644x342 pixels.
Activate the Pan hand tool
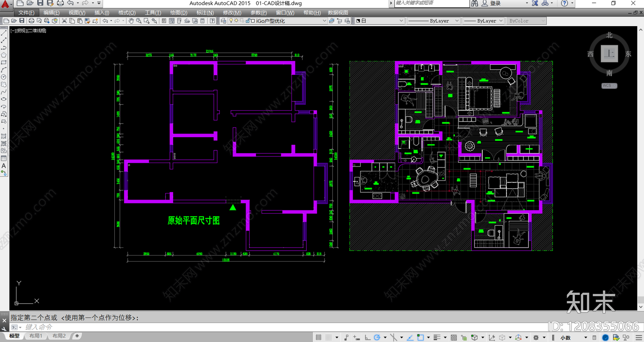(x=131, y=21)
